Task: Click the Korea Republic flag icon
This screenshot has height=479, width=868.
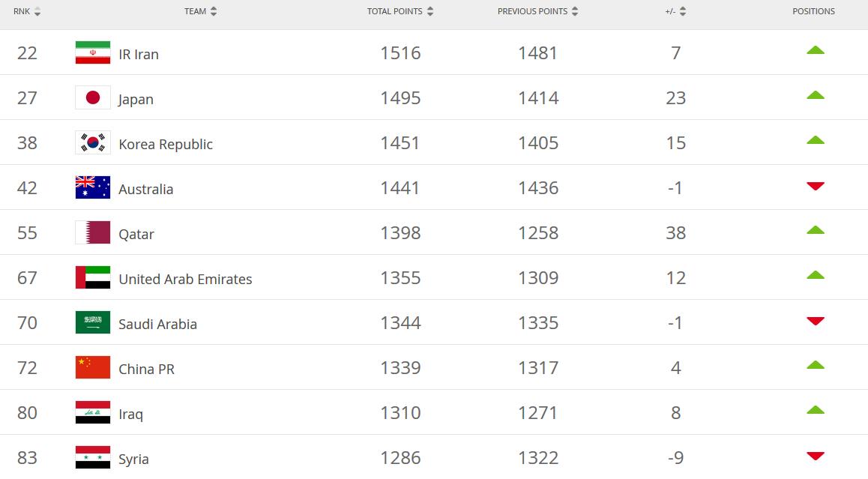Action: point(92,142)
